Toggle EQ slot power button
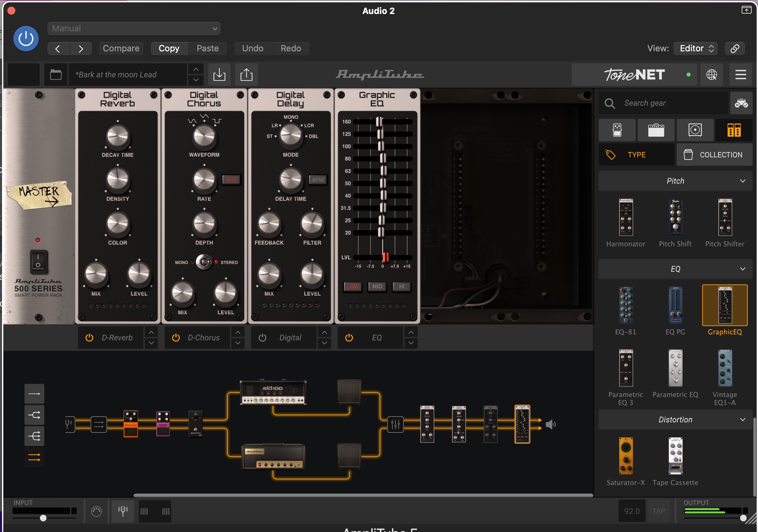The height and width of the screenshot is (532, 758). [x=349, y=338]
